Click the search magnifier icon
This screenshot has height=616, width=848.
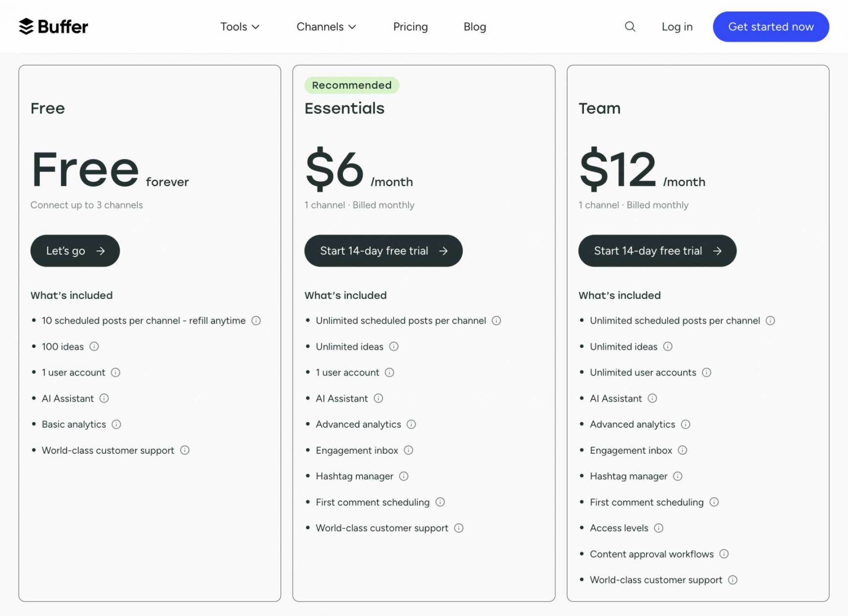click(x=630, y=26)
